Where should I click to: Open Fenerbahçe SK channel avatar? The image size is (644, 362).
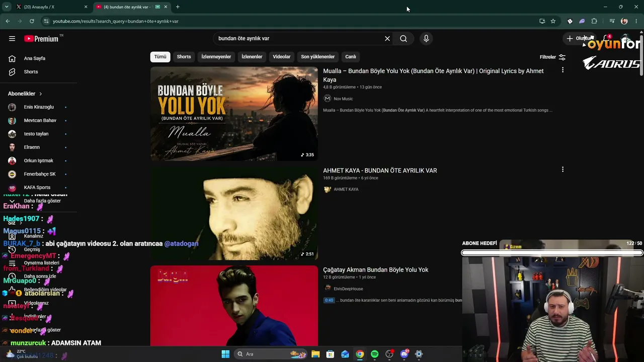coord(12,174)
